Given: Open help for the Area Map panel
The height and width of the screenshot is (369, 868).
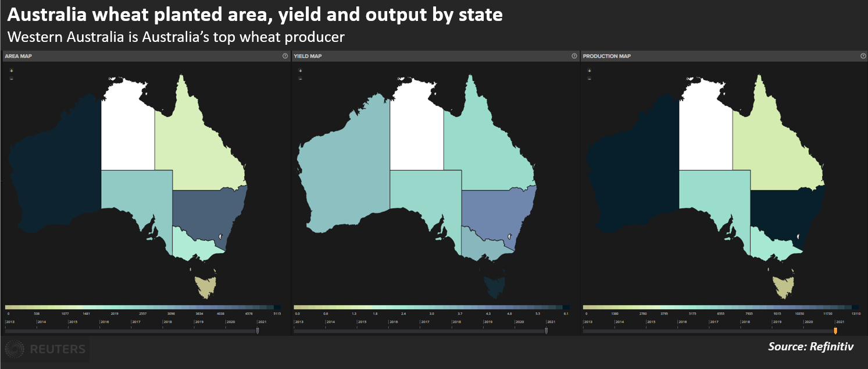Looking at the screenshot, I should click(285, 56).
